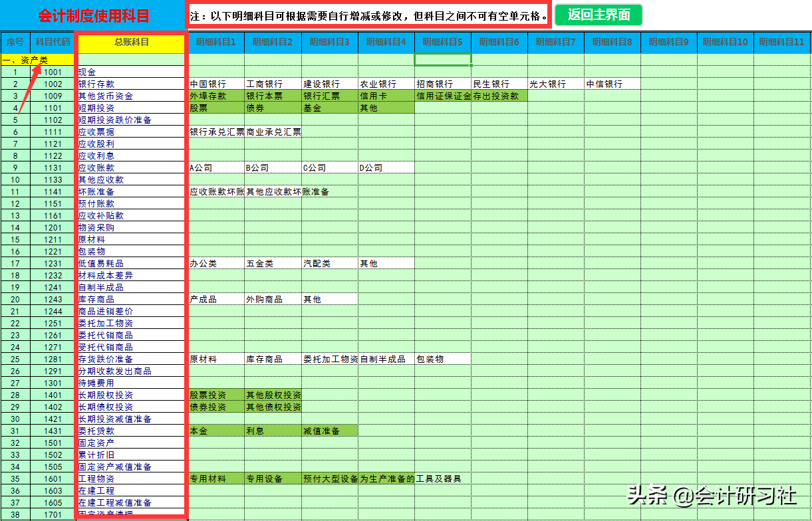Click account code 1001 cell
The width and height of the screenshot is (812, 521).
tap(50, 71)
